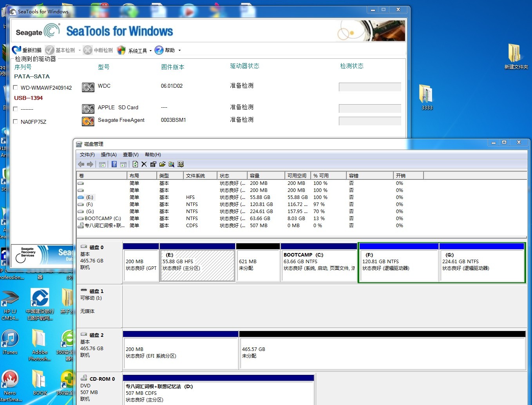Viewport: 532px width, 405px height.
Task: Select the 621 MB unallocated partition block
Action: (258, 262)
